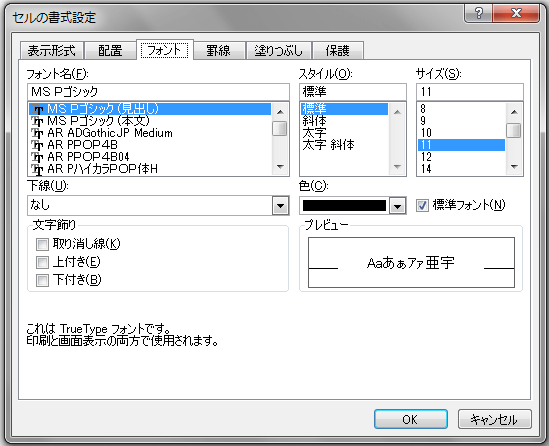Click TrueType icon beside AR PPOP4B font
Screen dimensions: 549x446
pos(37,145)
